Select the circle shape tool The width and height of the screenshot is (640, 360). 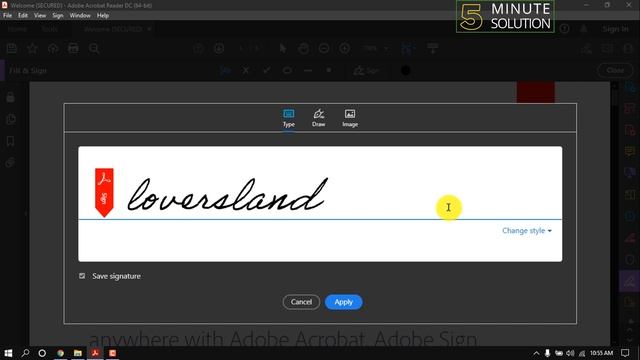(287, 71)
